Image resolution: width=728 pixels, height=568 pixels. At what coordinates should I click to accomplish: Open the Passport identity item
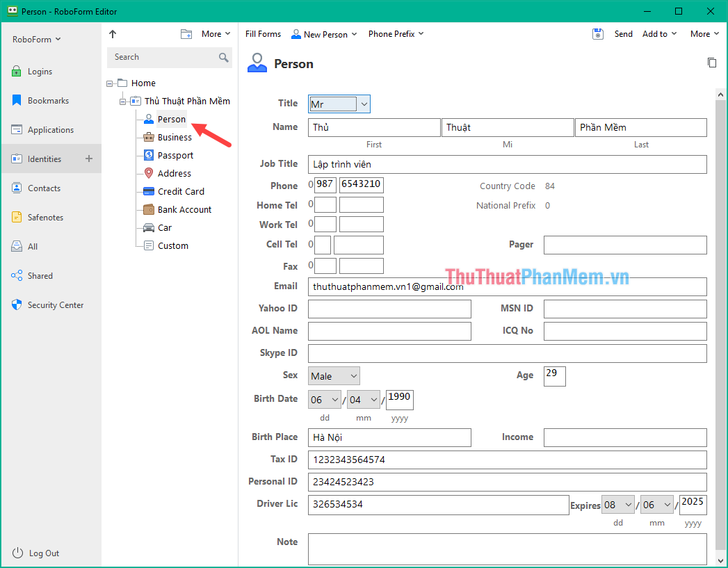(175, 155)
